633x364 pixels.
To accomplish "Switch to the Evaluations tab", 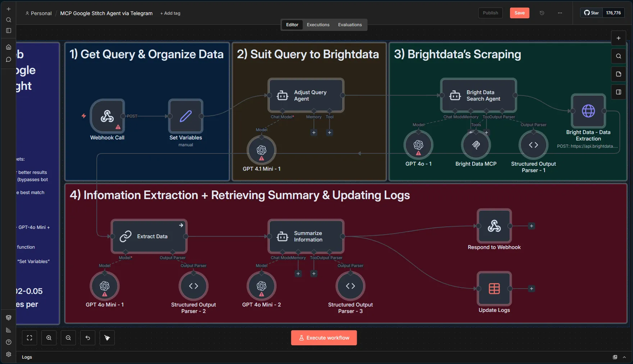I will point(350,25).
